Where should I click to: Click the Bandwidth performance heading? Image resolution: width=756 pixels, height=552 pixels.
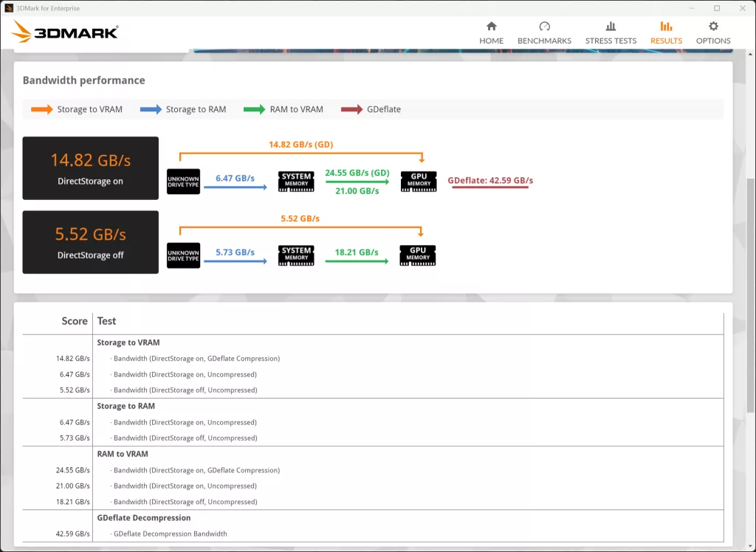[x=84, y=80]
